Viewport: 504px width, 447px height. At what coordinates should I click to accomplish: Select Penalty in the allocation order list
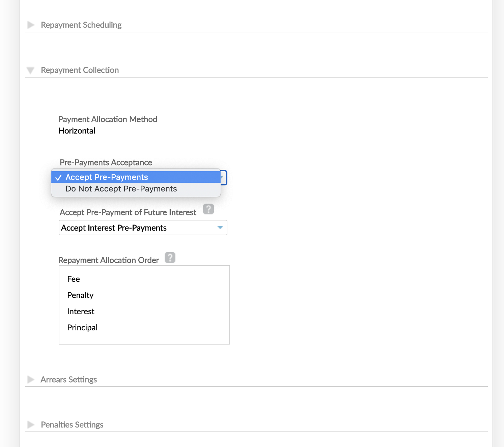click(x=80, y=295)
